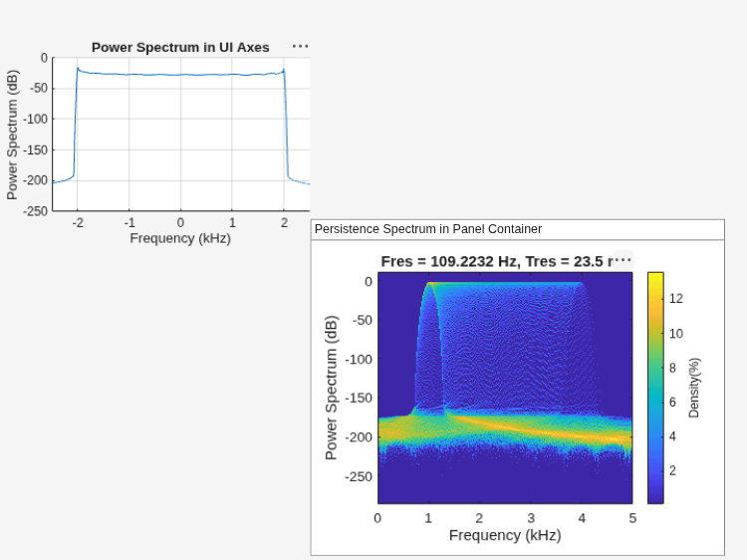Click the upper plot's 'Frequency (kHz)' label
This screenshot has width=747, height=560.
[x=180, y=238]
